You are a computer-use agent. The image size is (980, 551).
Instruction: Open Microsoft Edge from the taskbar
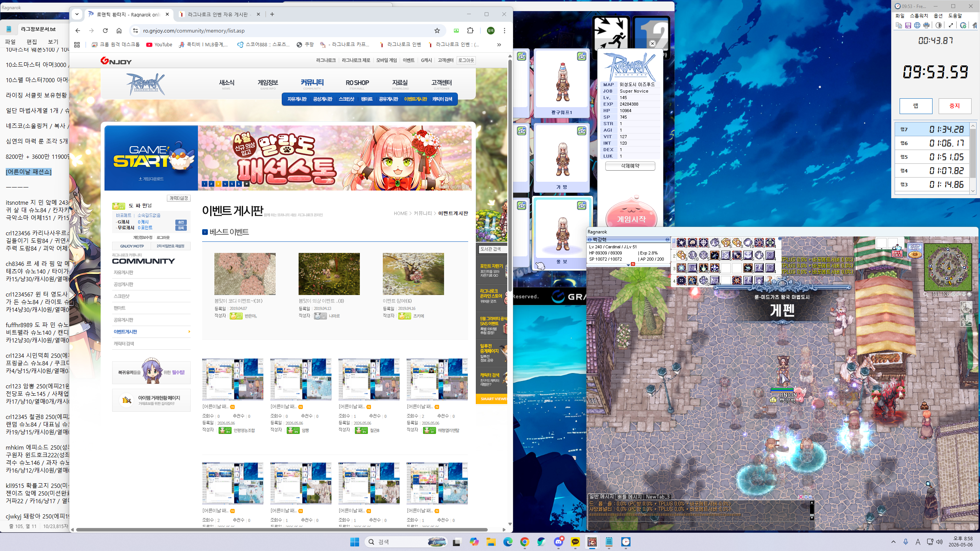click(508, 542)
